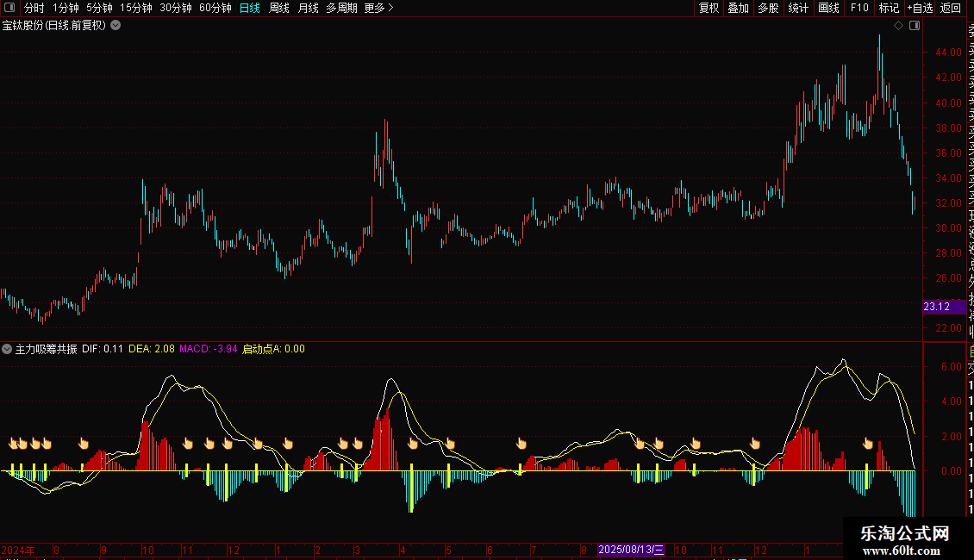
Task: Expand the 主力吸筹共振 indicator menu
Action: click(8, 349)
